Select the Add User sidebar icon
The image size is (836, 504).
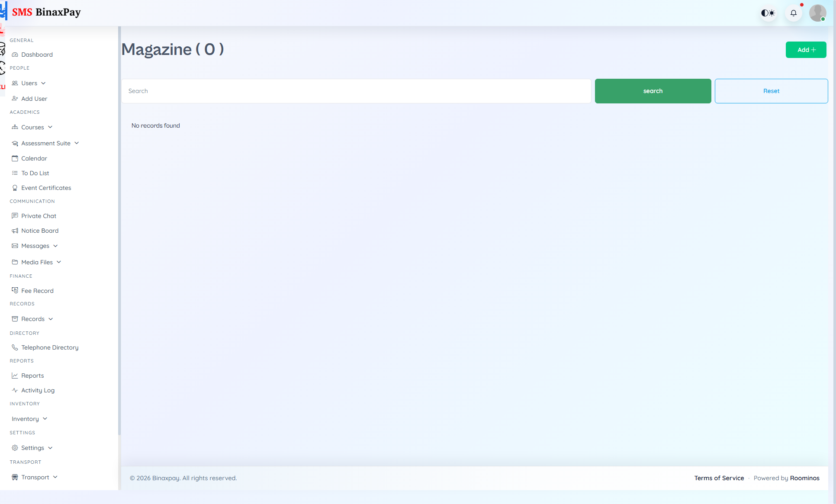[34, 98]
